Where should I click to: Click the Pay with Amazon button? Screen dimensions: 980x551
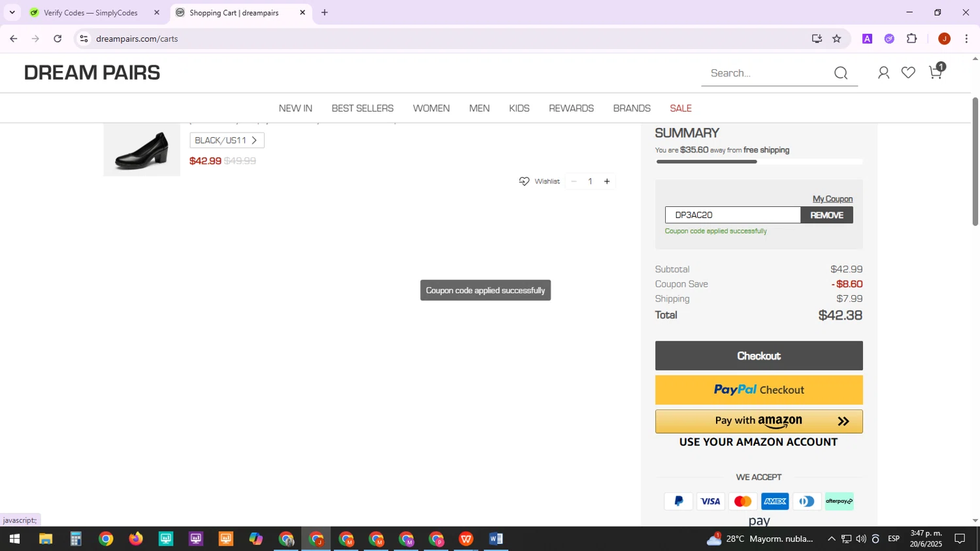coord(759,421)
